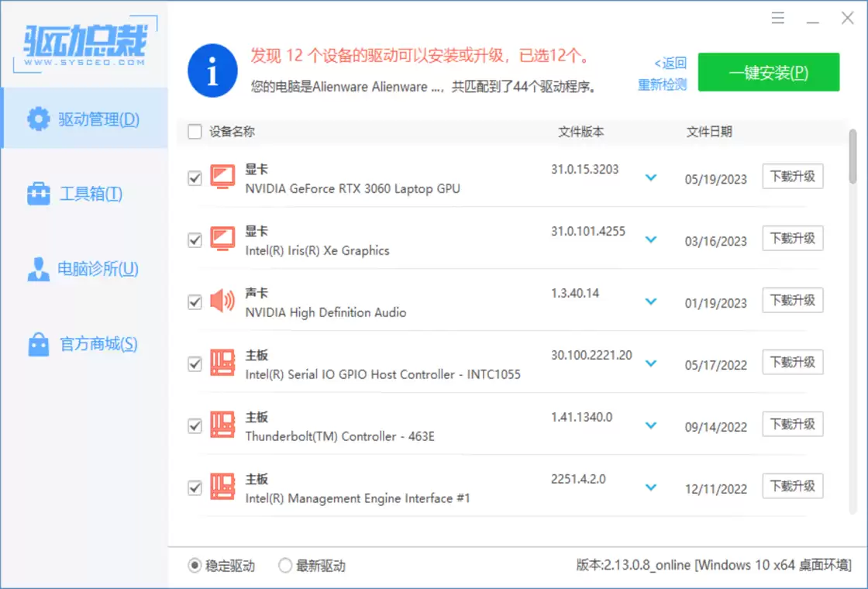Expand version dropdown for NVIDIA High Definition Audio
Viewport: 868px width, 589px height.
click(x=651, y=301)
